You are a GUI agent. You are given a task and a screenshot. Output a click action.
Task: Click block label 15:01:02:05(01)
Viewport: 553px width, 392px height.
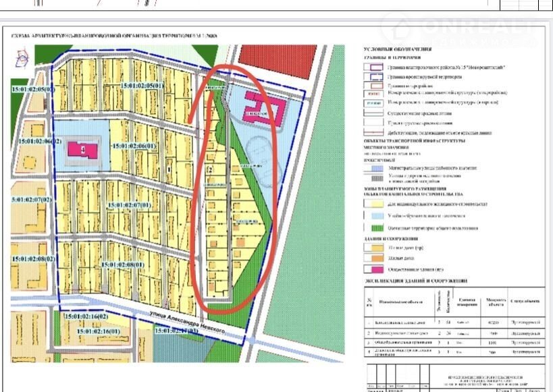(x=141, y=86)
